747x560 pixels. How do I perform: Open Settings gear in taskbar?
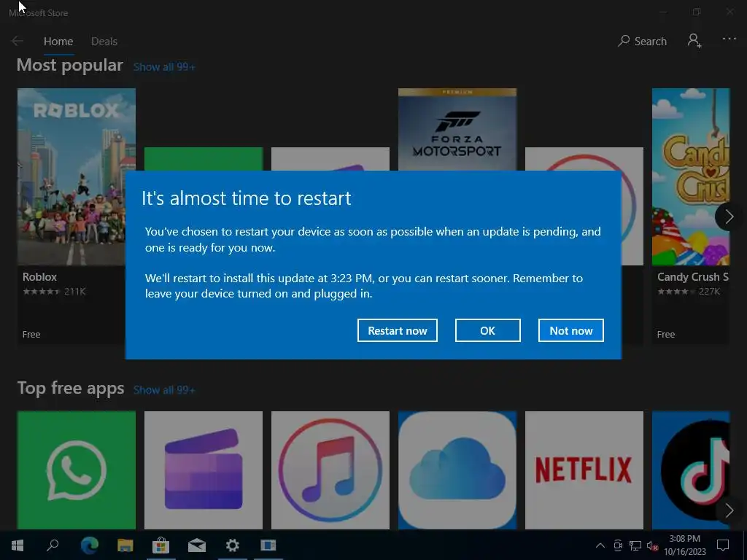click(233, 545)
